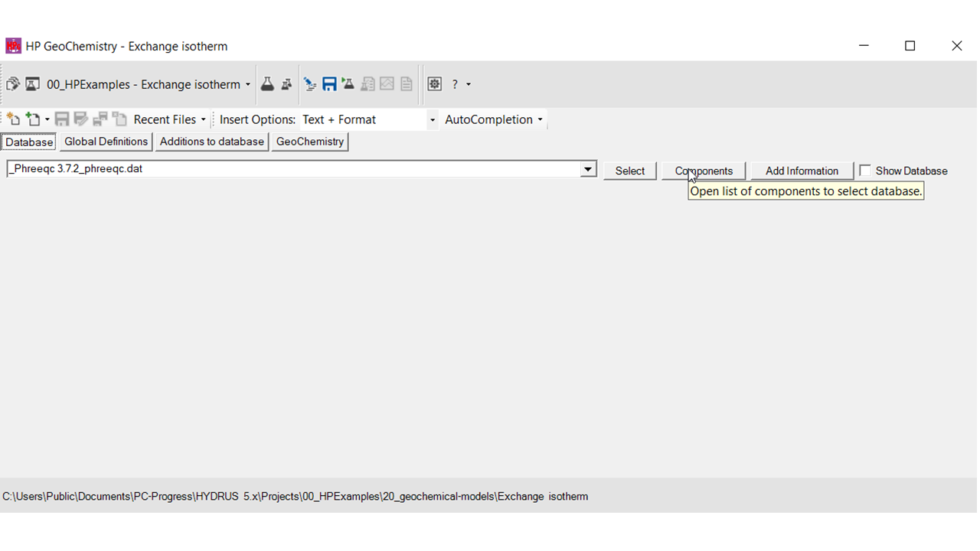Screen dimensions: 980x551
Task: Click the new file icon with green plus
Action: coord(33,119)
